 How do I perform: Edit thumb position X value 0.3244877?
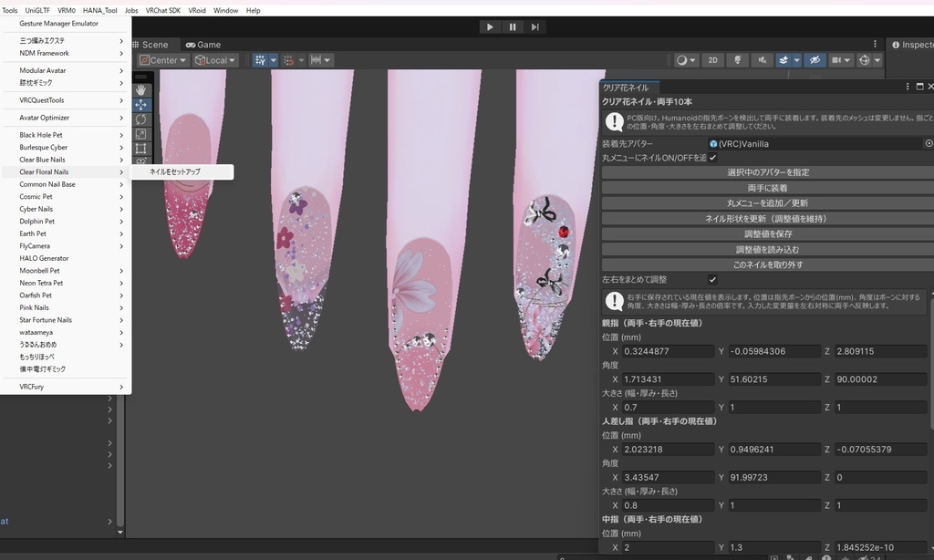tap(668, 351)
